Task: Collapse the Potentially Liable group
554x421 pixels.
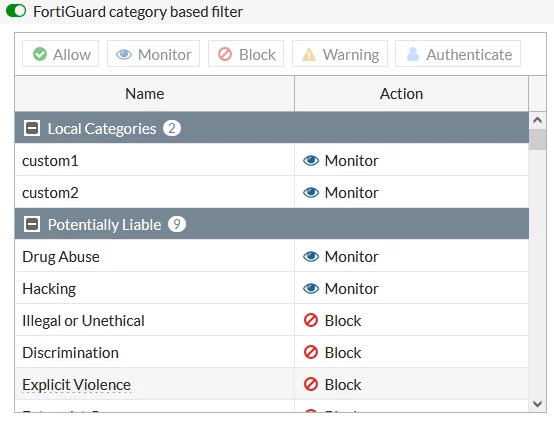Action: pyautogui.click(x=32, y=224)
